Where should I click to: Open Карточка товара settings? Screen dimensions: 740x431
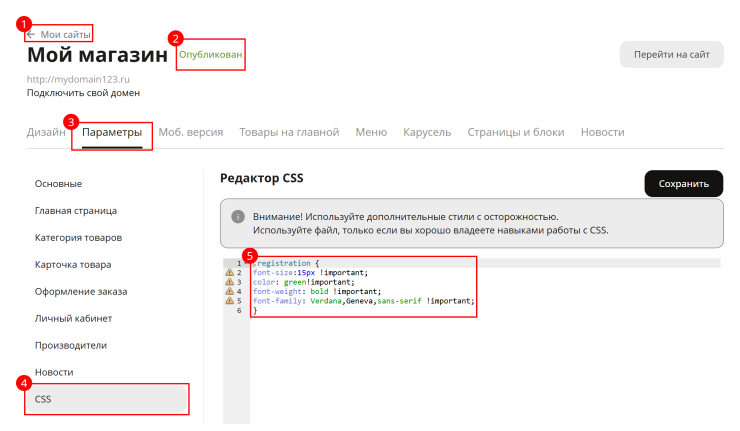(73, 264)
